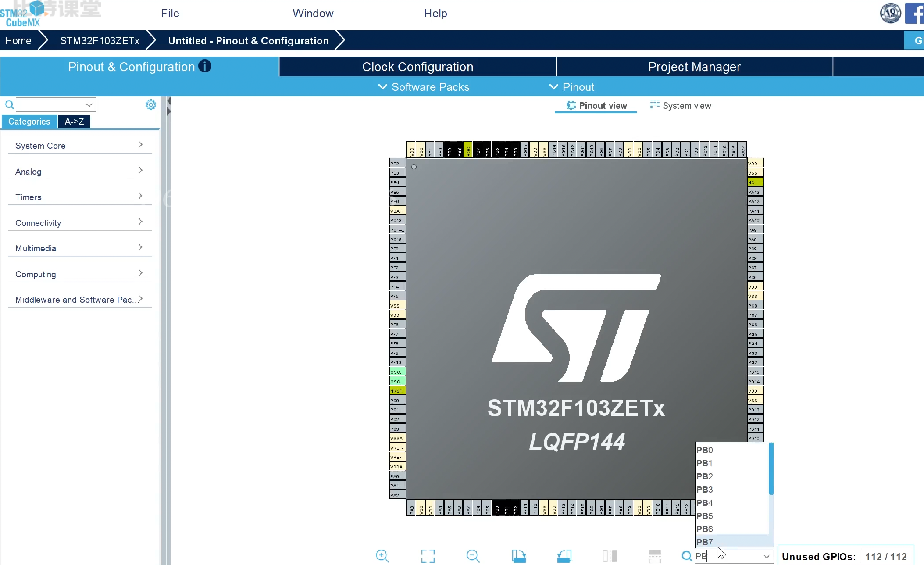Click the pin suggestion list scrollbar
Screen dimensions: 924x565
[771, 469]
